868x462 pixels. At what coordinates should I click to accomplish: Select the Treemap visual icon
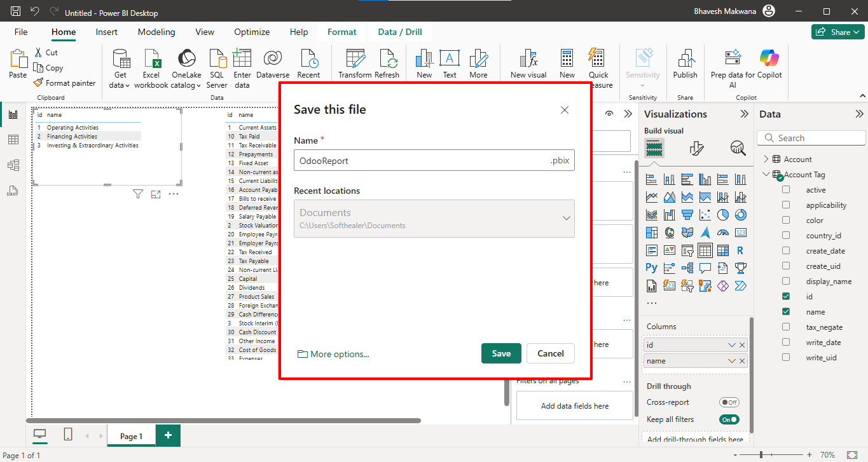point(651,233)
